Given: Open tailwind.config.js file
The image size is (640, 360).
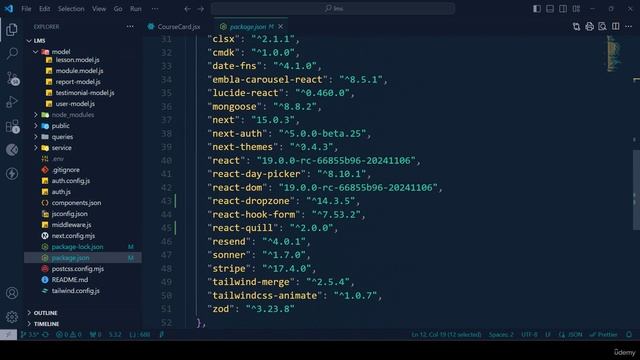Looking at the screenshot, I should [x=76, y=291].
